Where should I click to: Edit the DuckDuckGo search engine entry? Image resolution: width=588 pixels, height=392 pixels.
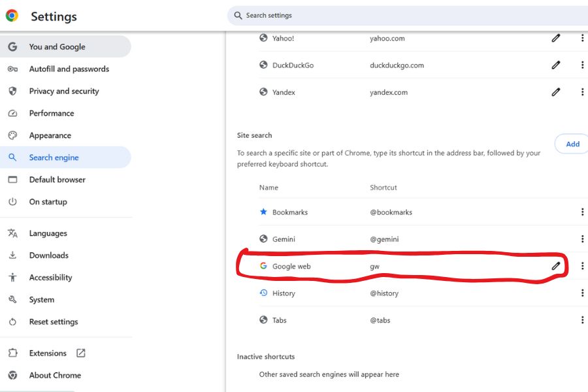(555, 65)
